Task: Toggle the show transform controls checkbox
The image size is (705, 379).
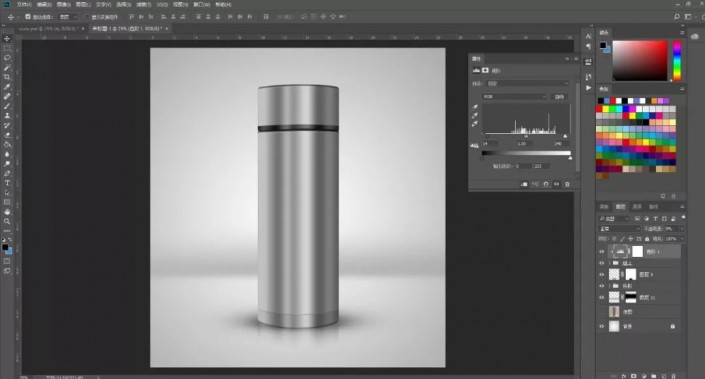Action: [87, 17]
